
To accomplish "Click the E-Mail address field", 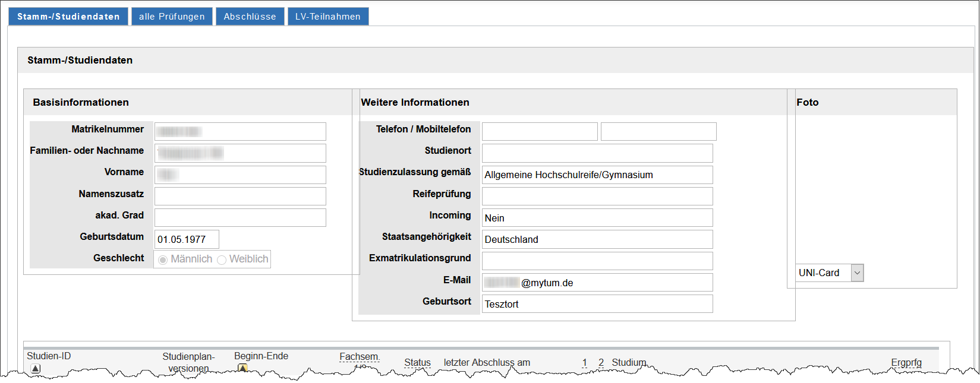I will [597, 283].
